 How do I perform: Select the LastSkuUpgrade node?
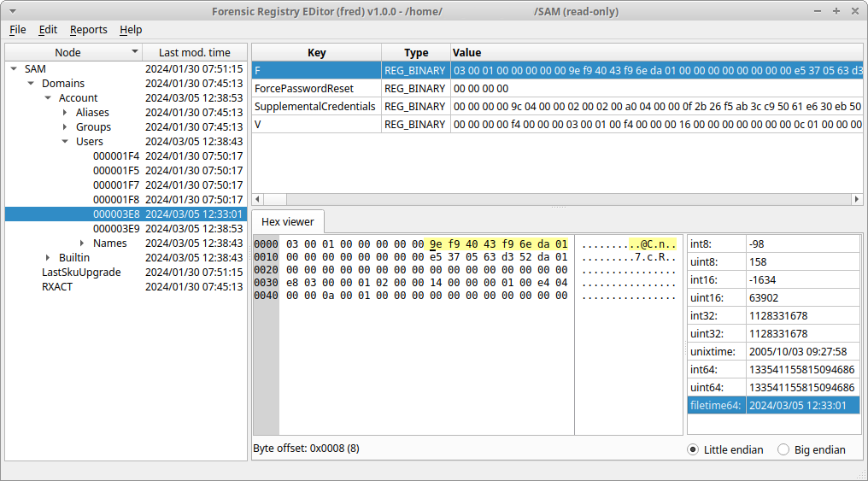coord(81,273)
